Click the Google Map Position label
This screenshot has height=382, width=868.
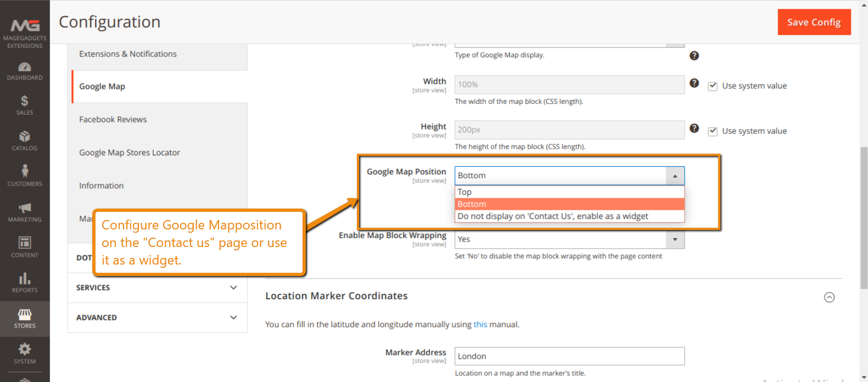406,172
